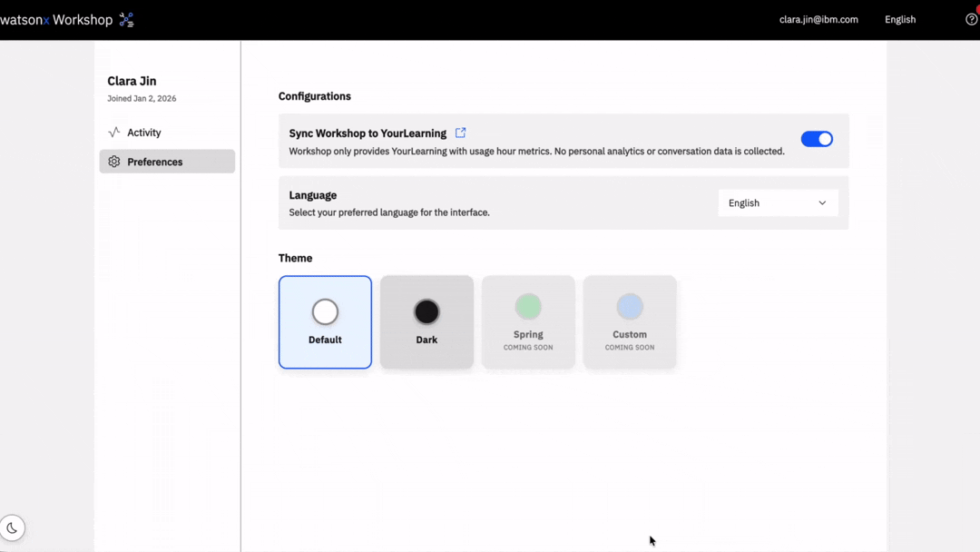Viewport: 980px width, 552px height.
Task: Click the Activity pulse icon
Action: tap(113, 132)
